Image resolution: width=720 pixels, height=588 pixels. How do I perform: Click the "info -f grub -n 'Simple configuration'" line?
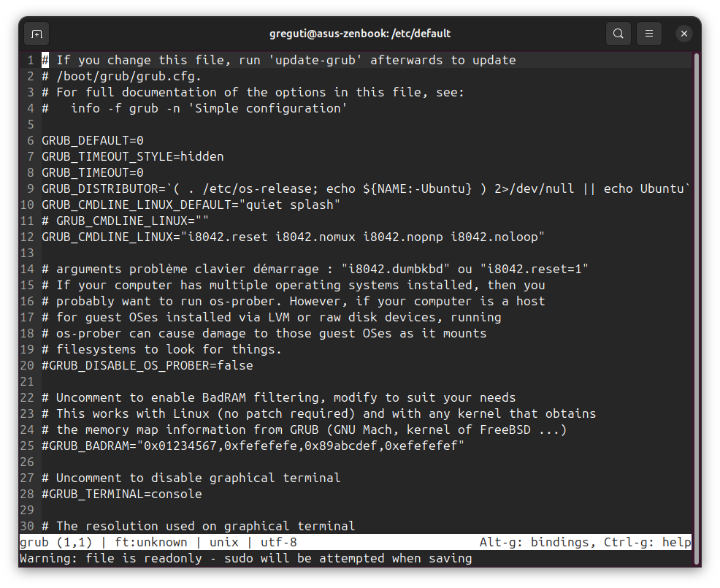[x=194, y=108]
